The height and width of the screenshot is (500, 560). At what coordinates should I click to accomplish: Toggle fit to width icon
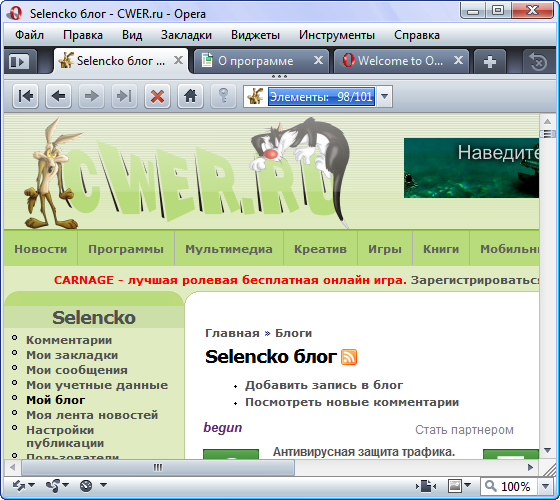point(426,486)
